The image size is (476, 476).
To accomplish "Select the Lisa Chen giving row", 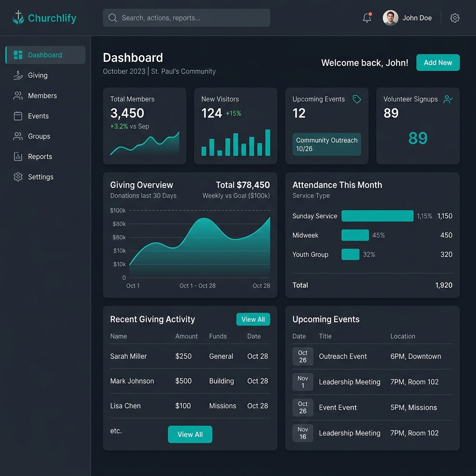I will (x=190, y=406).
